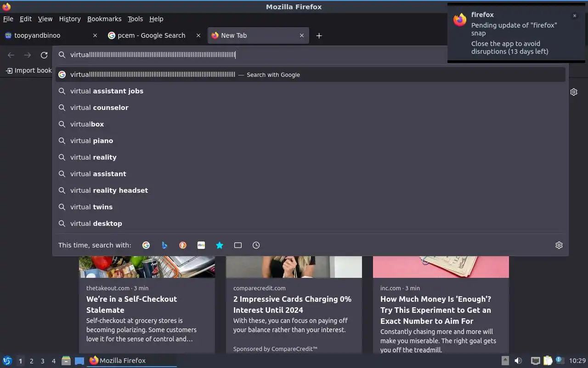Choose suggestion virtual twins
Image resolution: width=588 pixels, height=368 pixels.
[x=310, y=207]
